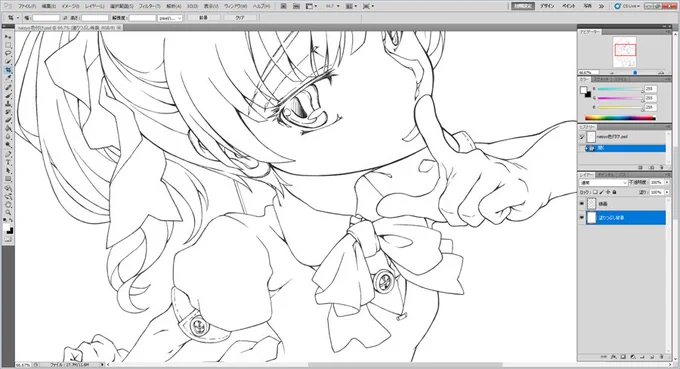Image resolution: width=680 pixels, height=369 pixels.
Task: Select the Pen tool
Action: pos(8,155)
